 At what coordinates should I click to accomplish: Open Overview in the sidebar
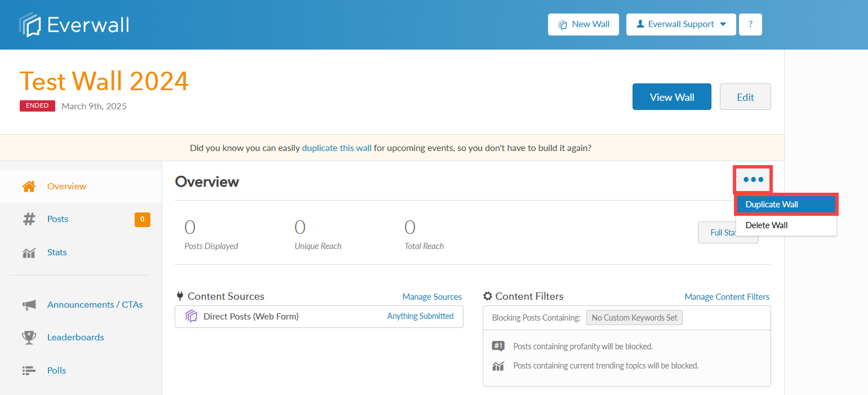coord(66,187)
